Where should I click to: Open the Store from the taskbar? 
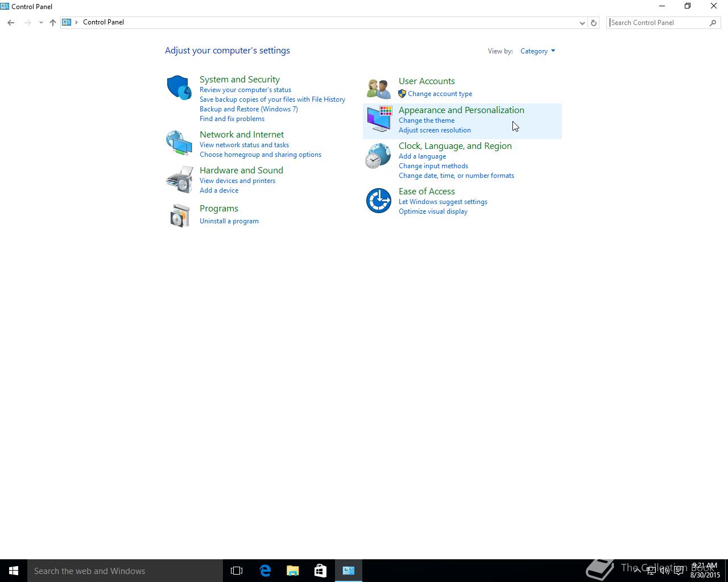point(320,571)
